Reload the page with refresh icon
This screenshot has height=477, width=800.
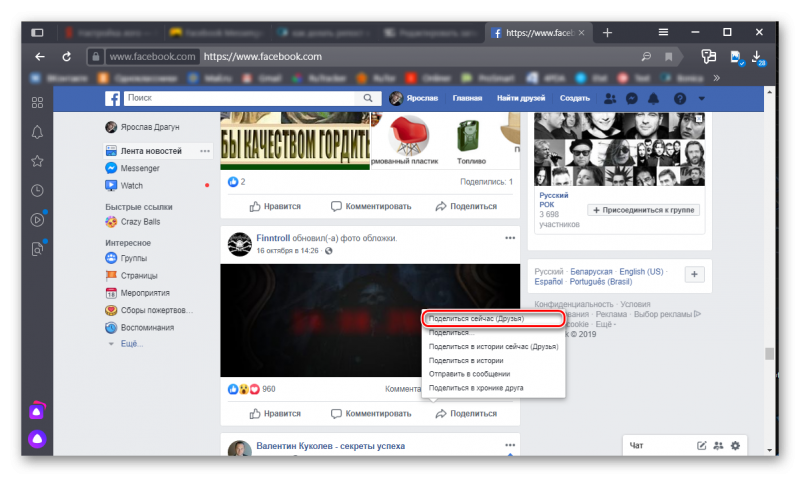[x=66, y=57]
